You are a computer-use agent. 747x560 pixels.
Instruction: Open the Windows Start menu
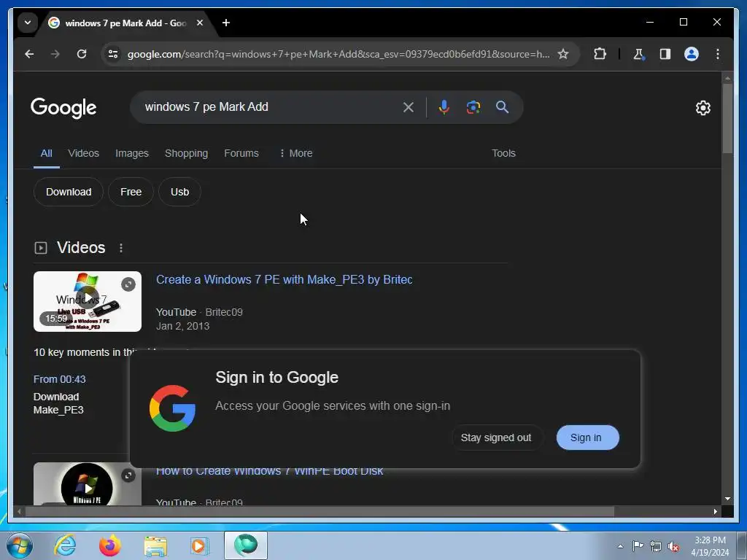click(20, 545)
